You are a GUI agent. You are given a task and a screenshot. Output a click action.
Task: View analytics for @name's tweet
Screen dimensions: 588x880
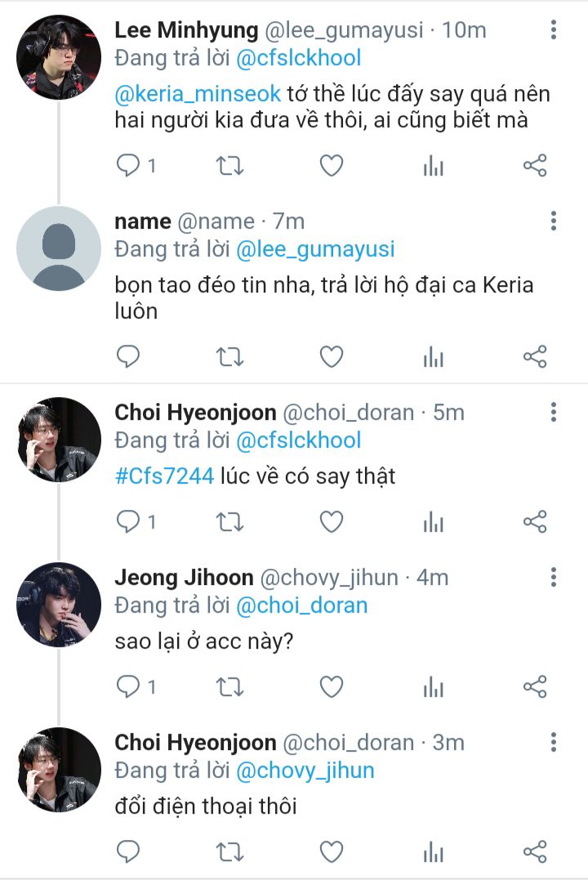433,357
